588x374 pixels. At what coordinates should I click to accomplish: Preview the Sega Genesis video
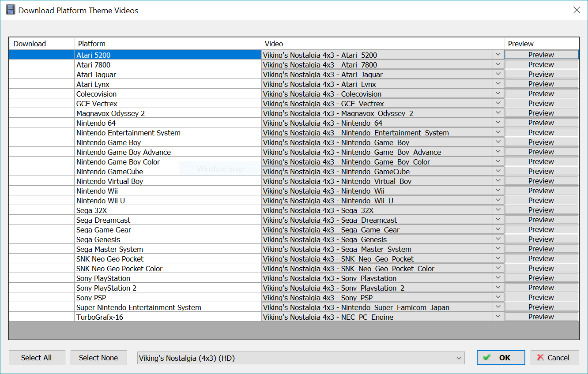(541, 239)
